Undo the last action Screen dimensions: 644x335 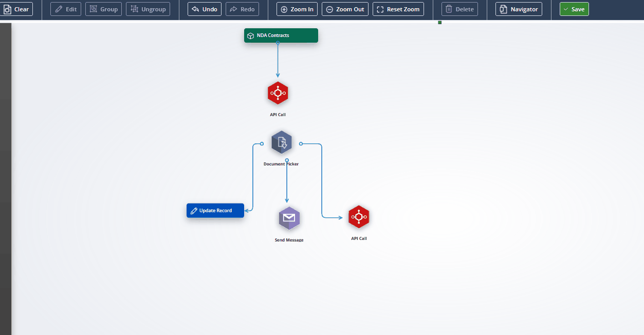click(205, 9)
